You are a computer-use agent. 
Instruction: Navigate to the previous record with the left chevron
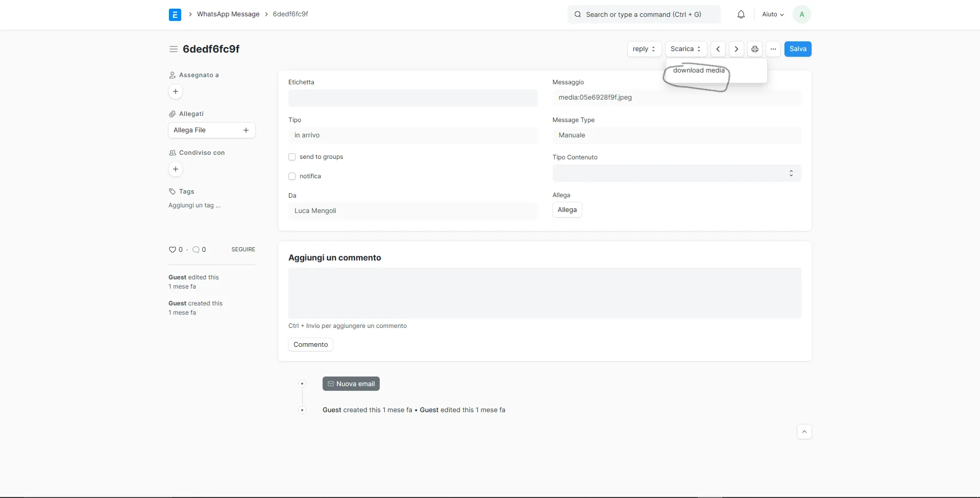click(718, 49)
